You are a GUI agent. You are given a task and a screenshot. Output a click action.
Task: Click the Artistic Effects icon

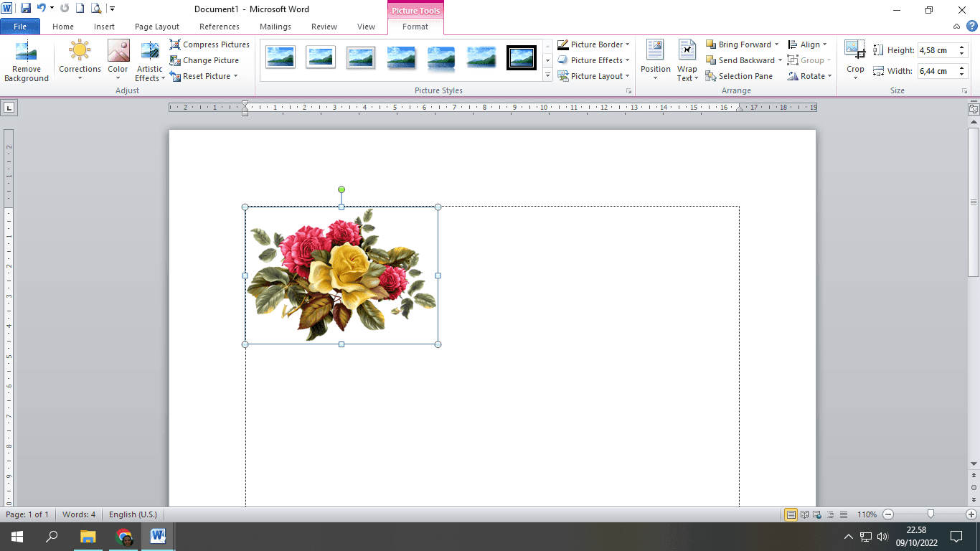(150, 52)
